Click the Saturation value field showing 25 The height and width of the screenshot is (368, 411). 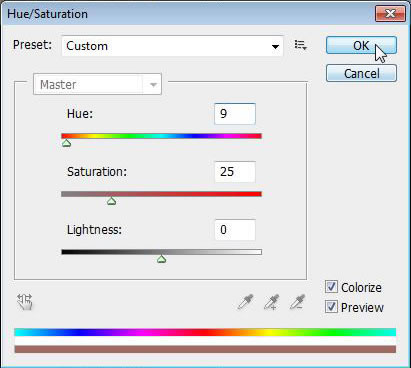235,172
